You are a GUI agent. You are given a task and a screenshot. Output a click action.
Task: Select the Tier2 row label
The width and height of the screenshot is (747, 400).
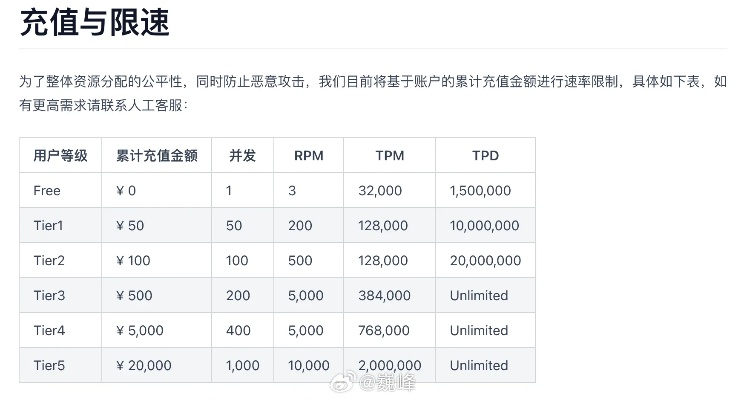click(49, 260)
